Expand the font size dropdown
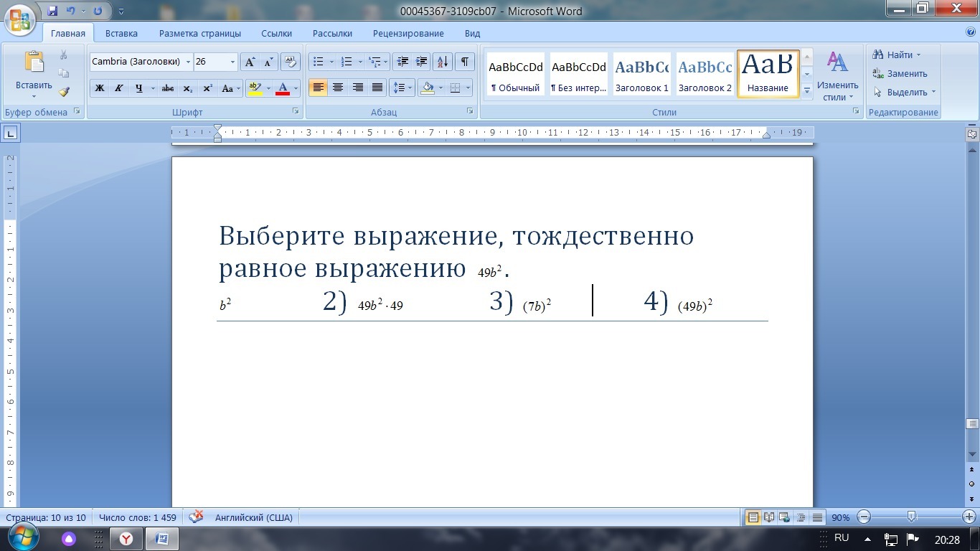 [x=232, y=62]
